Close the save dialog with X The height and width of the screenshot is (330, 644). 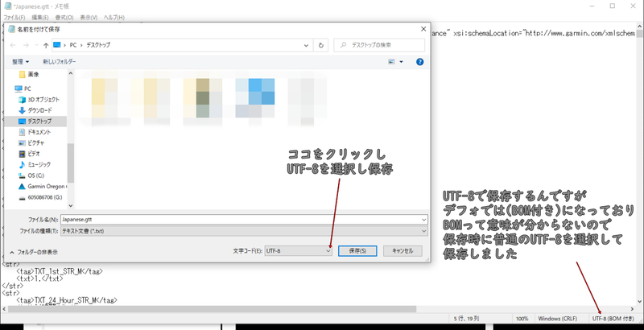pyautogui.click(x=423, y=29)
